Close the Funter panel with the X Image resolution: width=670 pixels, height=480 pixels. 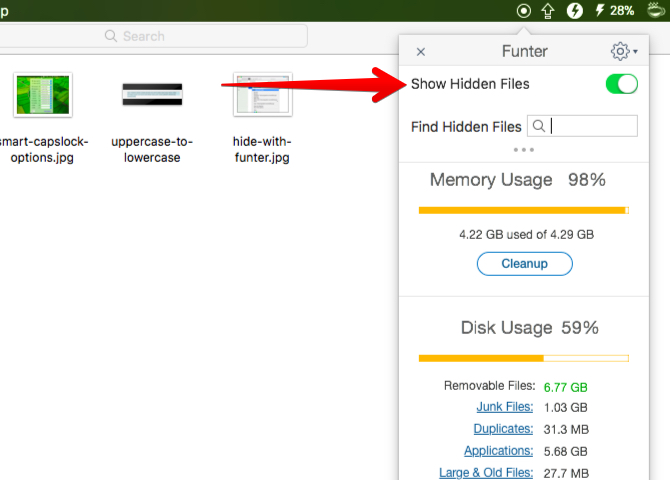[421, 52]
